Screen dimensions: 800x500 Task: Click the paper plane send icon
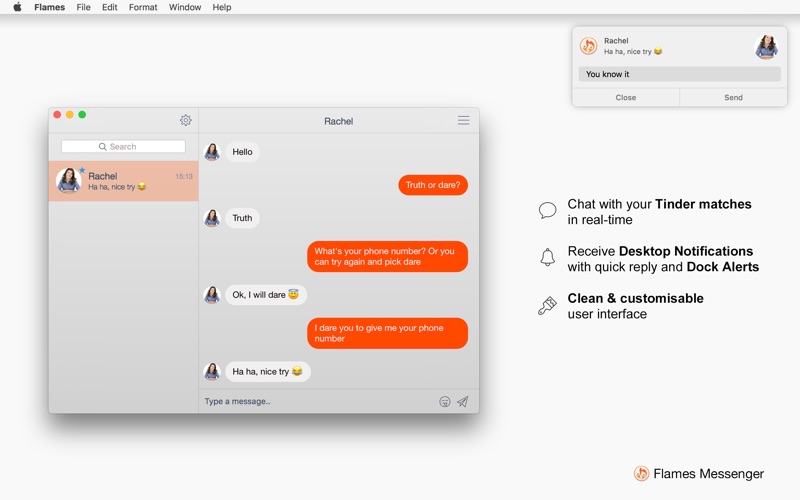click(x=463, y=402)
